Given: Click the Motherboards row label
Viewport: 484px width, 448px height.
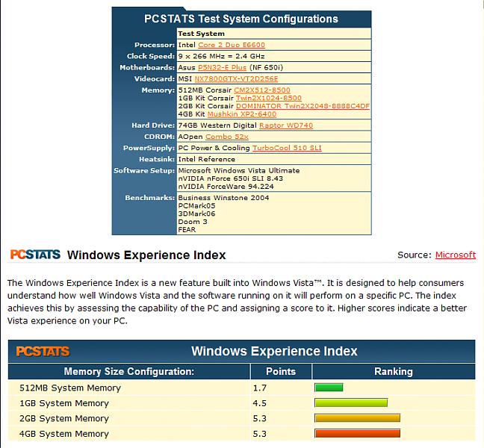Looking at the screenshot, I should 147,67.
